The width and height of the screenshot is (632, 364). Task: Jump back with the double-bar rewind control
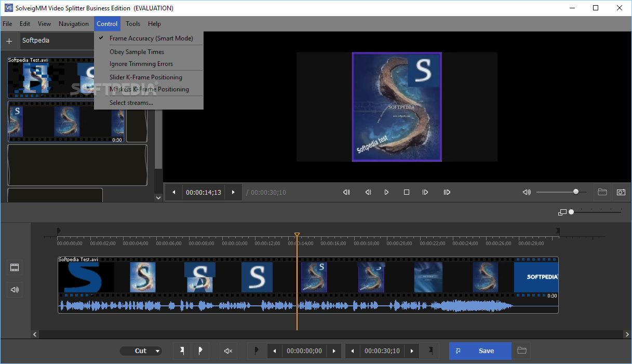click(x=346, y=192)
